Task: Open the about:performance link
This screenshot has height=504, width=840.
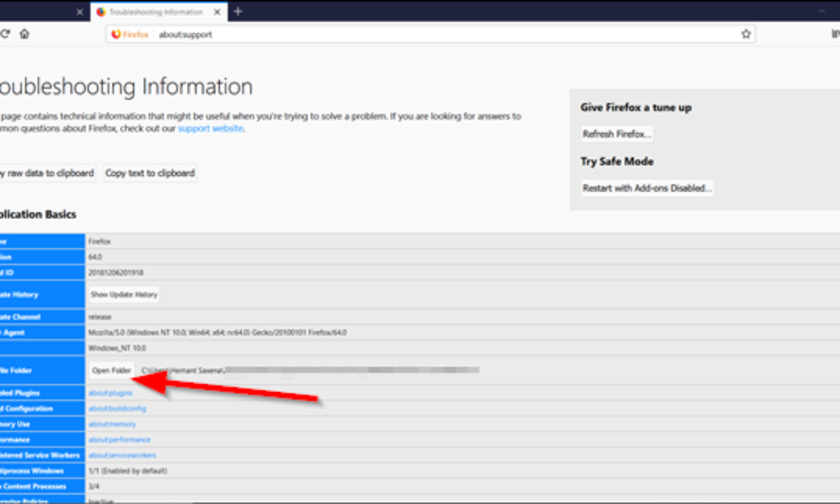Action: [x=120, y=439]
